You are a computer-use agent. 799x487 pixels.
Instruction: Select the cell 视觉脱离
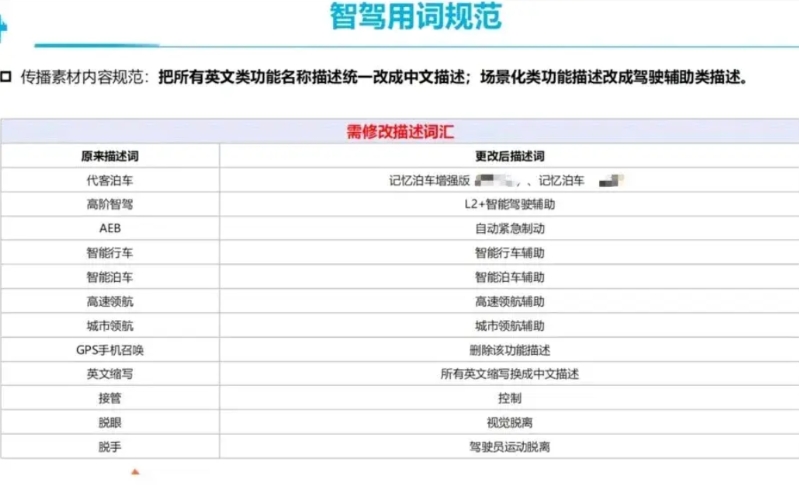pyautogui.click(x=510, y=422)
